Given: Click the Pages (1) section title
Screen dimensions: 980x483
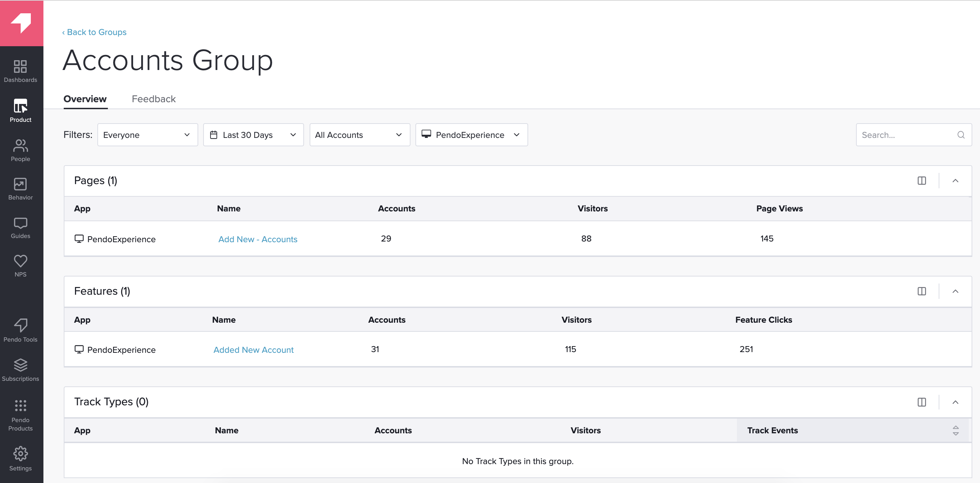Looking at the screenshot, I should click(96, 181).
